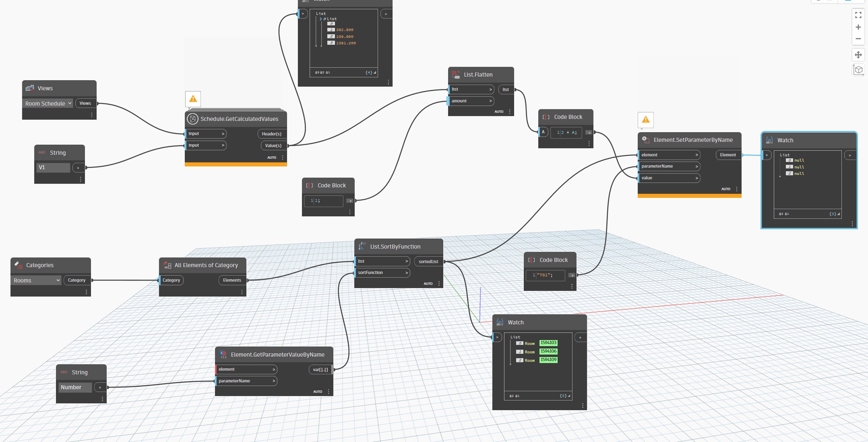Click Room element ID 1594106
This screenshot has width=868, height=442.
(548, 351)
